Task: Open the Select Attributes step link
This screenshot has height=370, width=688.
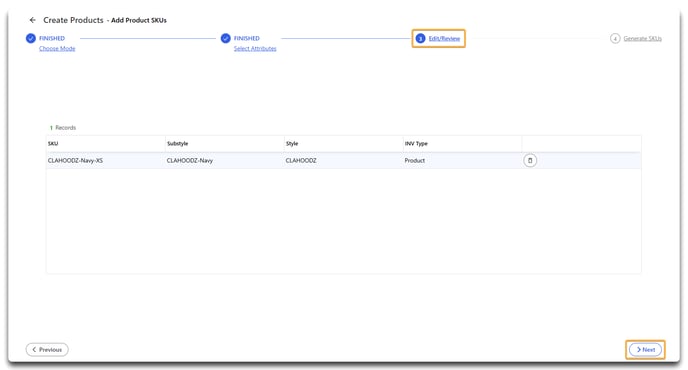Action: 255,49
